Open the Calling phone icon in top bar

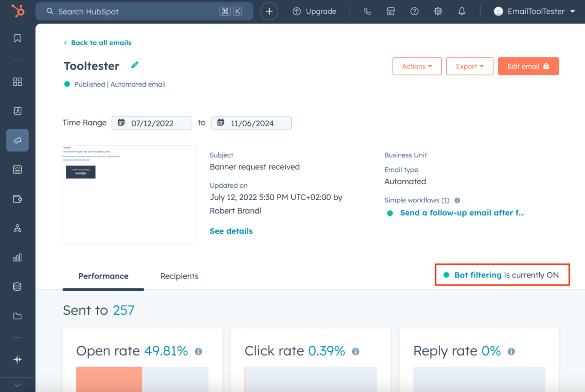point(367,11)
